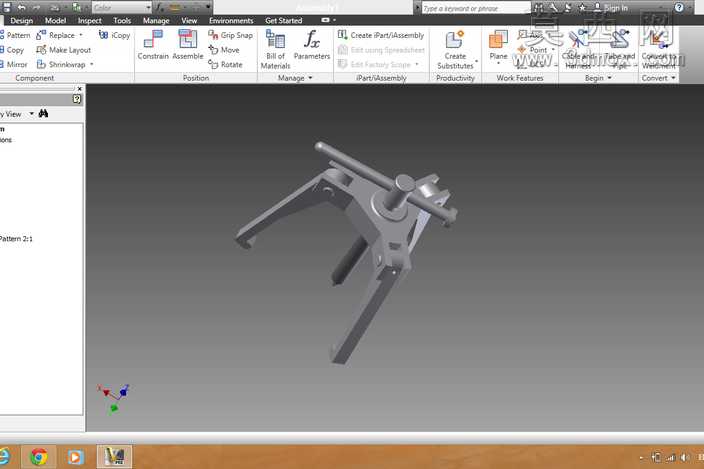Click the network signal tray icon
This screenshot has width=704, height=469.
coord(671,457)
